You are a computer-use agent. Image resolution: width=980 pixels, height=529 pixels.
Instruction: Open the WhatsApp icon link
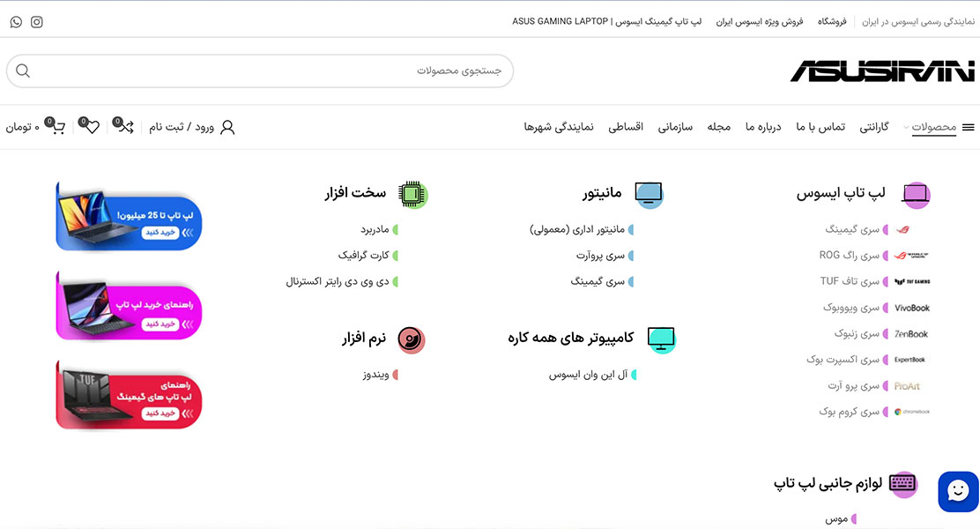pyautogui.click(x=16, y=22)
